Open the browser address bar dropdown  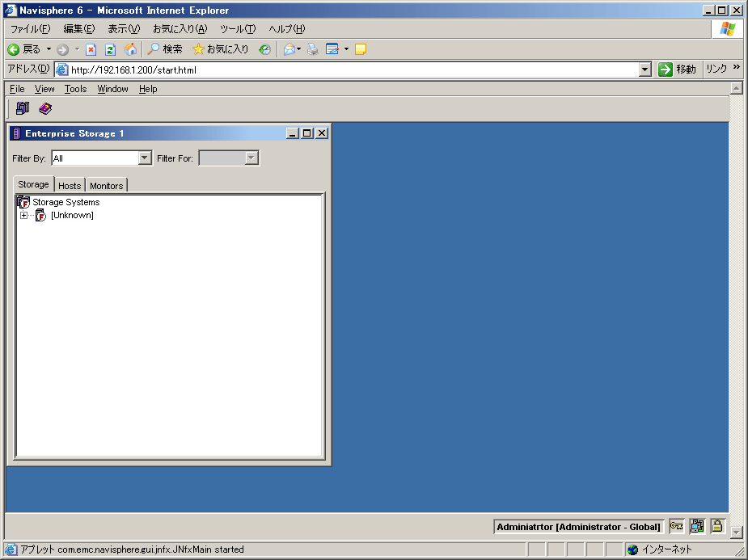coord(644,69)
